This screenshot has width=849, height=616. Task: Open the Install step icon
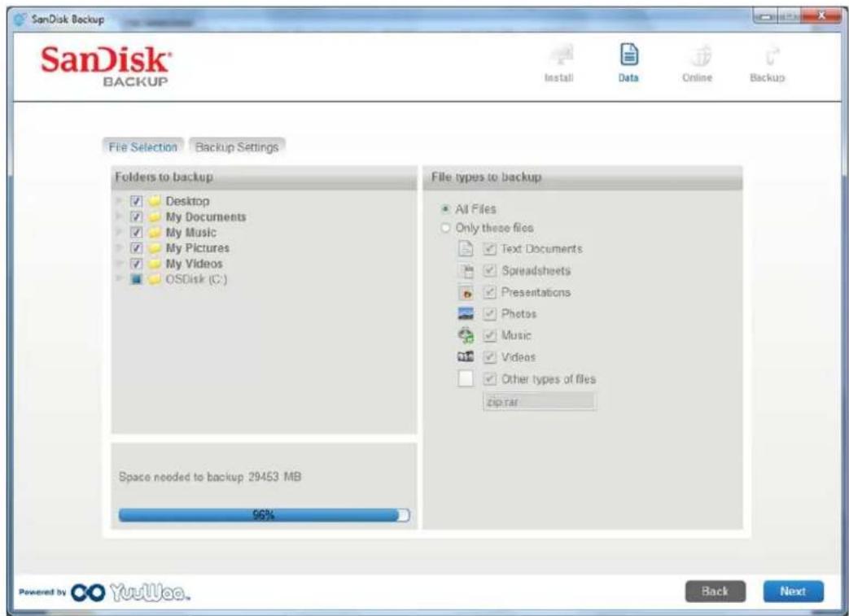click(x=560, y=55)
